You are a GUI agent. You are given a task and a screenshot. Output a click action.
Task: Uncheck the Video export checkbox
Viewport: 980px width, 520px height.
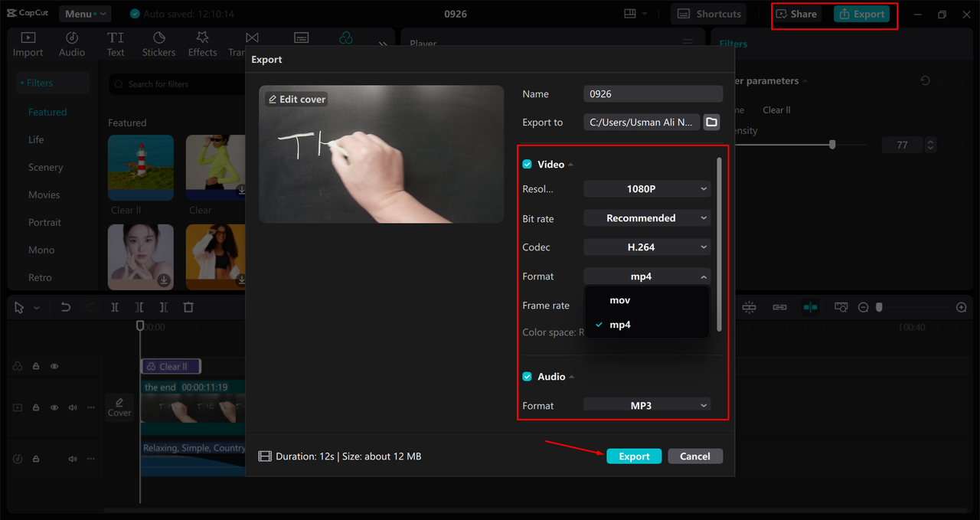coord(527,164)
